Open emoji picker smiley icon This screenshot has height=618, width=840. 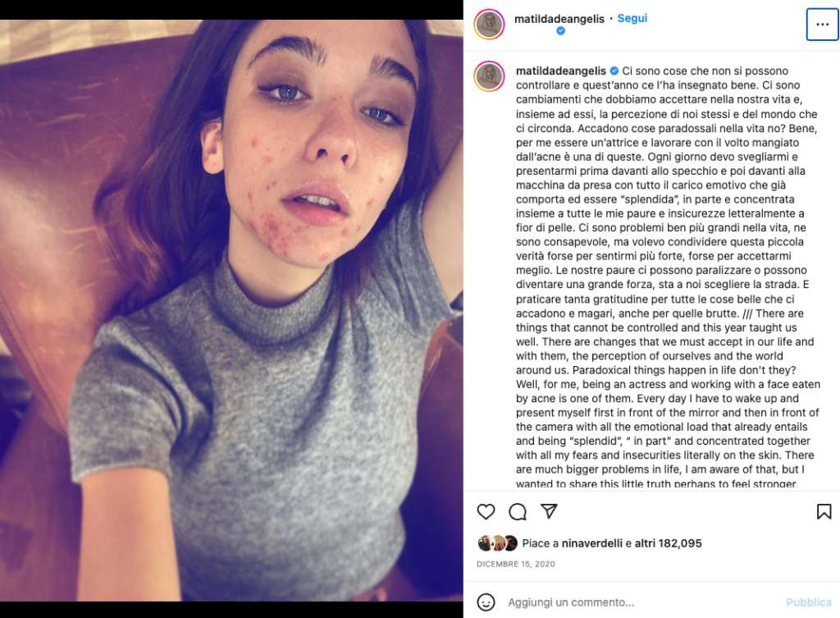pos(486,602)
